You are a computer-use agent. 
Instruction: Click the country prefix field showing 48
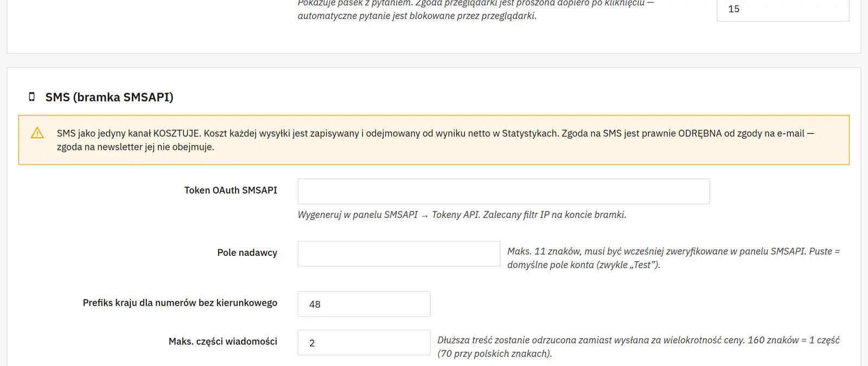pos(364,304)
